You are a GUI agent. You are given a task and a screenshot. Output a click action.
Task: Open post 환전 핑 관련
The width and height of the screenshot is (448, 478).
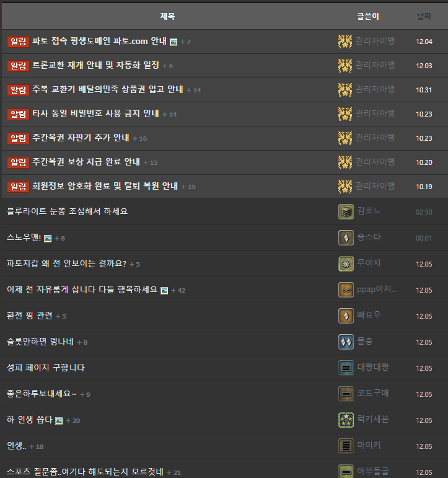click(30, 316)
